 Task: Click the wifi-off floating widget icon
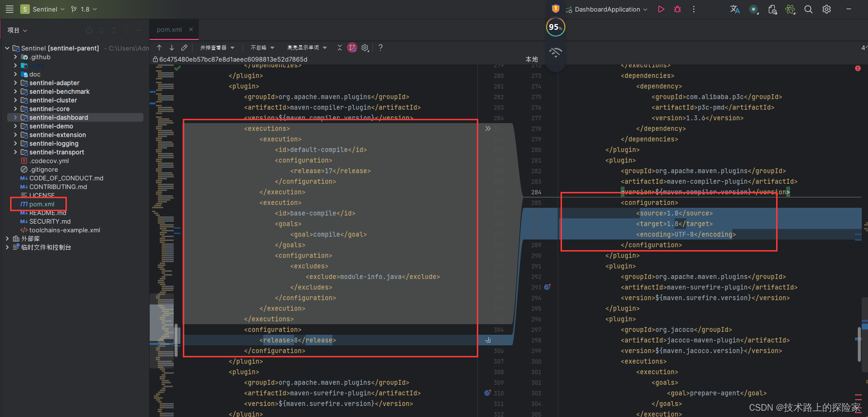[x=555, y=52]
